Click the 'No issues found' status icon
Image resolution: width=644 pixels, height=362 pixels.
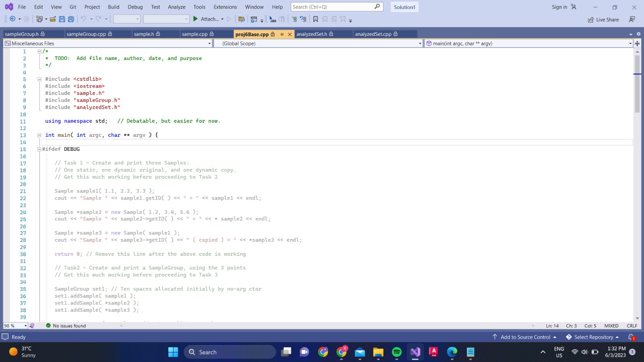click(48, 326)
